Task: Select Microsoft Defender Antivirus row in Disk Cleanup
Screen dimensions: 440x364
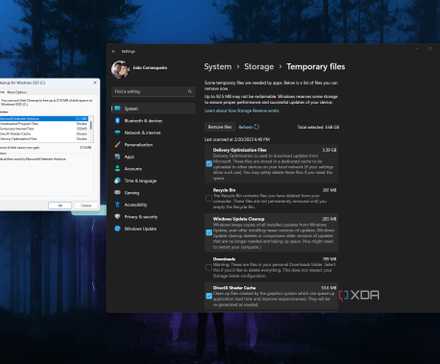Action: click(44, 118)
